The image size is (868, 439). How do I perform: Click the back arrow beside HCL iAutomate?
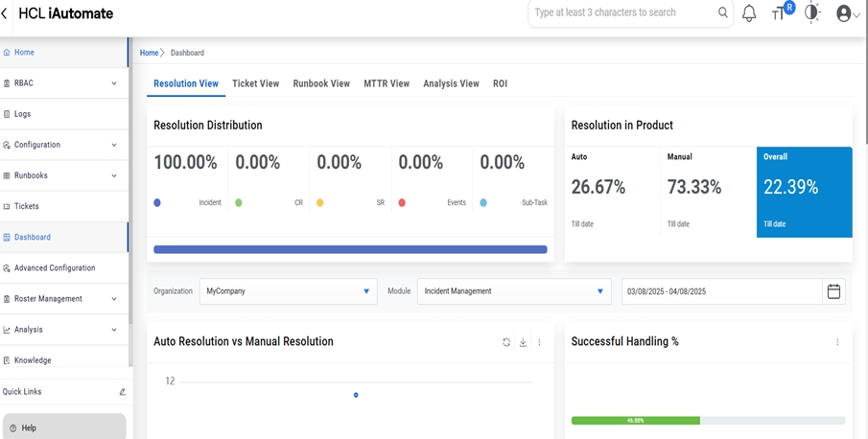click(x=6, y=14)
